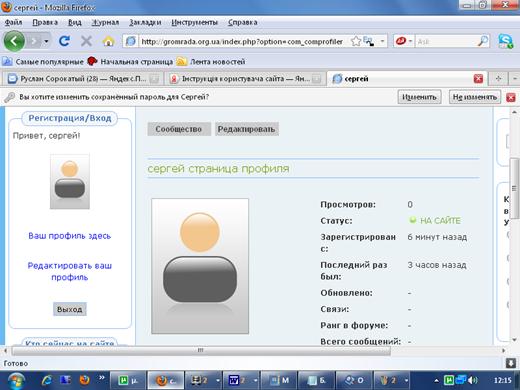This screenshot has width=520, height=390.
Task: Click the volume speaker tray icon
Action: pyautogui.click(x=472, y=380)
